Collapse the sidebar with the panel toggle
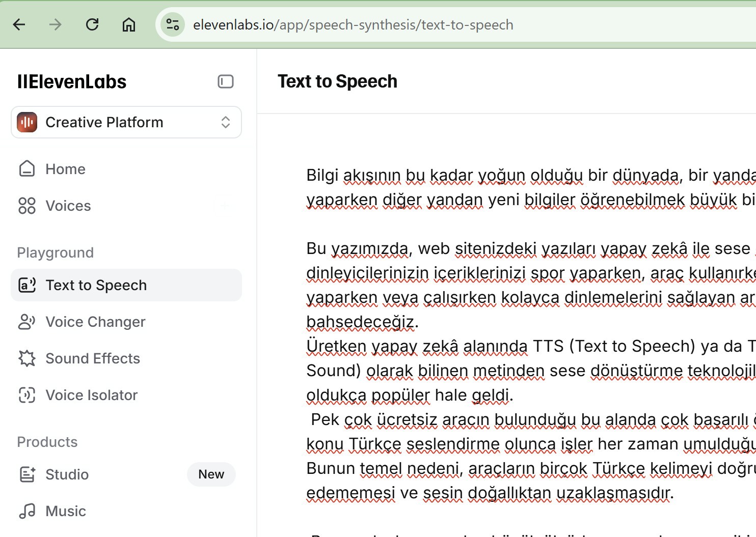 (x=225, y=81)
